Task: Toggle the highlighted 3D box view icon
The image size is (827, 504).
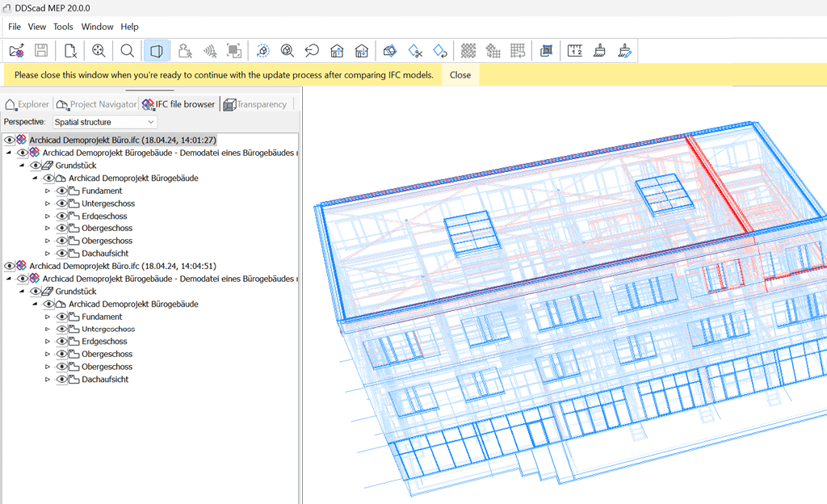Action: coord(156,51)
